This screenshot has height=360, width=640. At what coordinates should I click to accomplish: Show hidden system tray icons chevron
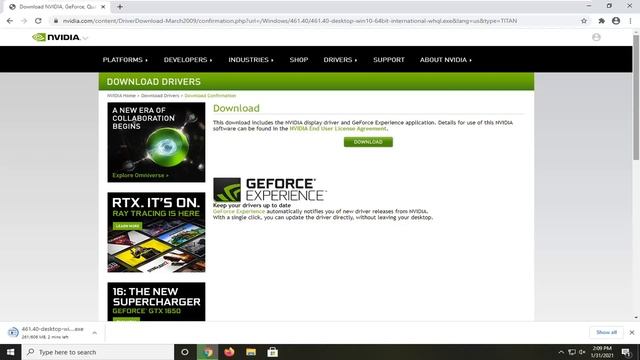coord(561,352)
